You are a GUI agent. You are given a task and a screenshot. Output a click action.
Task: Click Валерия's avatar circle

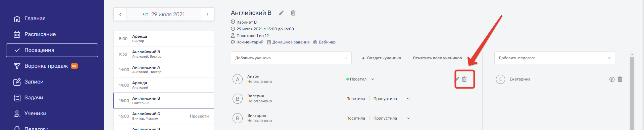(238, 99)
